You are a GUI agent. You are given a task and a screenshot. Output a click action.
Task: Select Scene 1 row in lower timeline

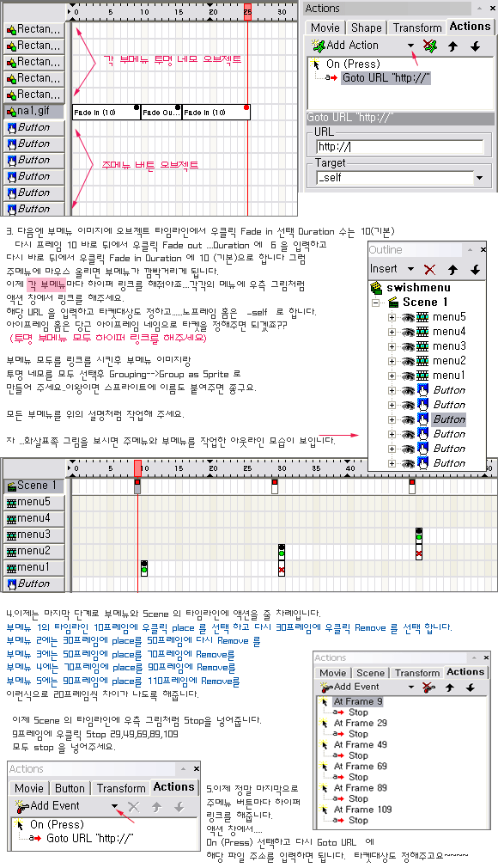coord(34,486)
